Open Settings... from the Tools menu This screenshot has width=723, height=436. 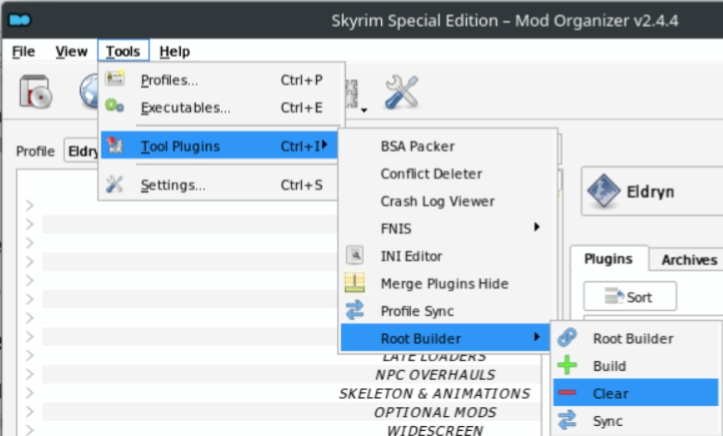(219, 185)
